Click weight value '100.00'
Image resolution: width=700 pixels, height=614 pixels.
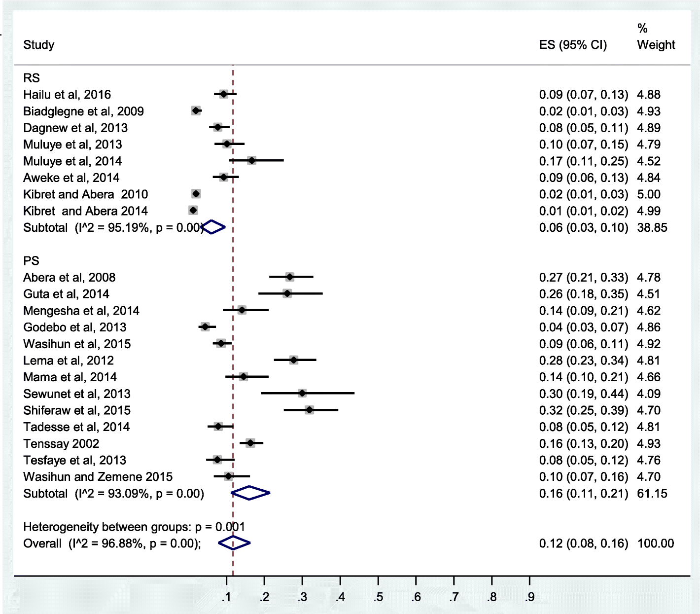coord(656,543)
